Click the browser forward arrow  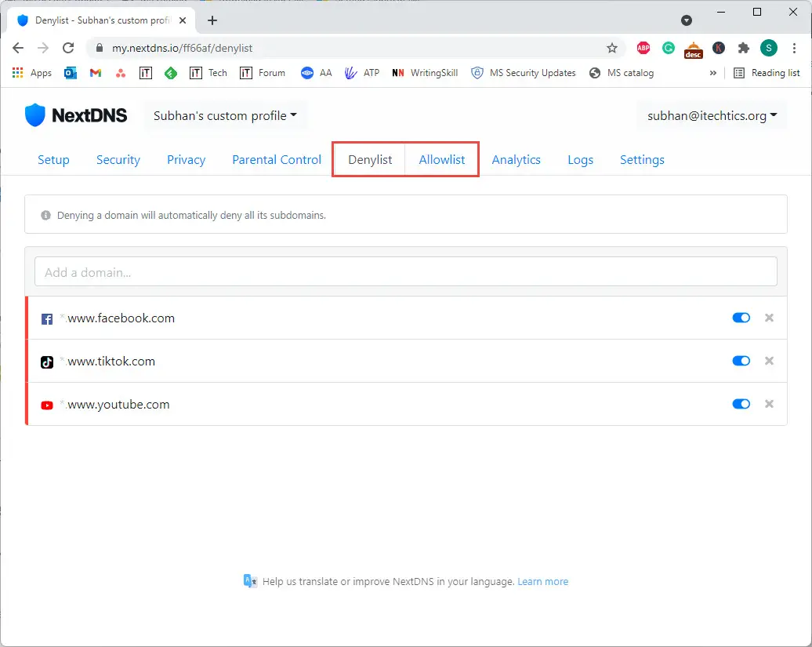coord(43,48)
